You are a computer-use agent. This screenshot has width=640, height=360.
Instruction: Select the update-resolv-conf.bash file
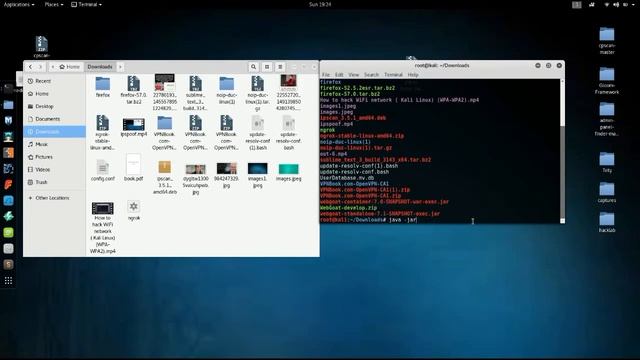pyautogui.click(x=289, y=133)
